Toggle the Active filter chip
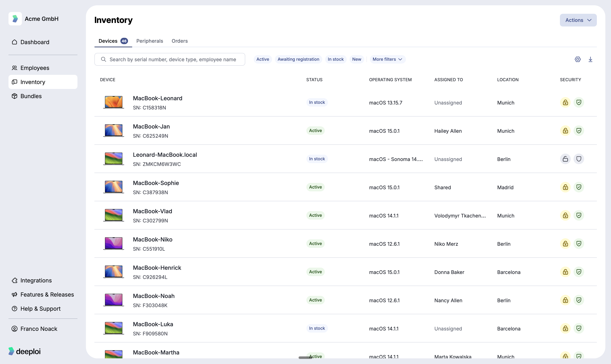611x364 pixels. click(263, 59)
